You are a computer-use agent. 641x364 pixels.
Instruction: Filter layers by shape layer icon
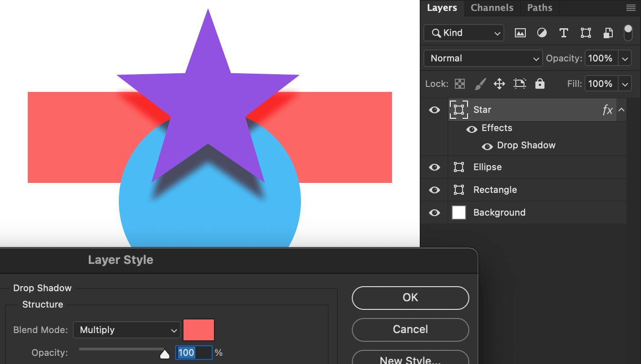586,33
